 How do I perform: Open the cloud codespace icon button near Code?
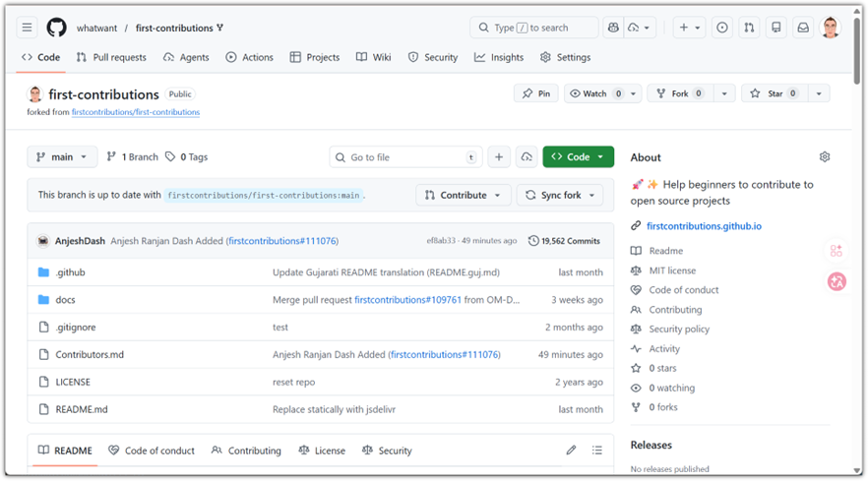[x=527, y=157]
